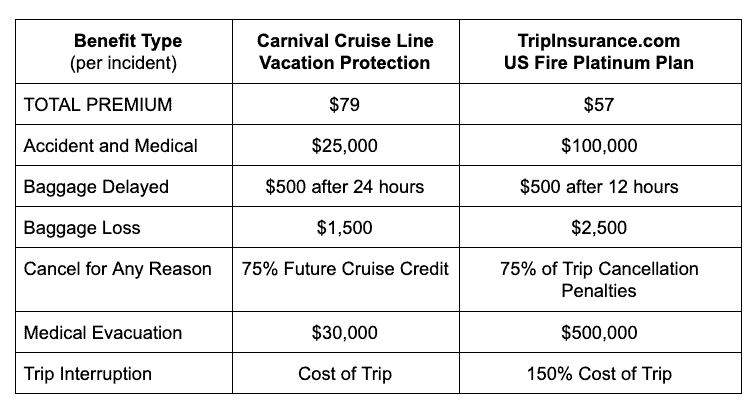Click the Benefit Type header cell
The width and height of the screenshot is (754, 409).
124,51
